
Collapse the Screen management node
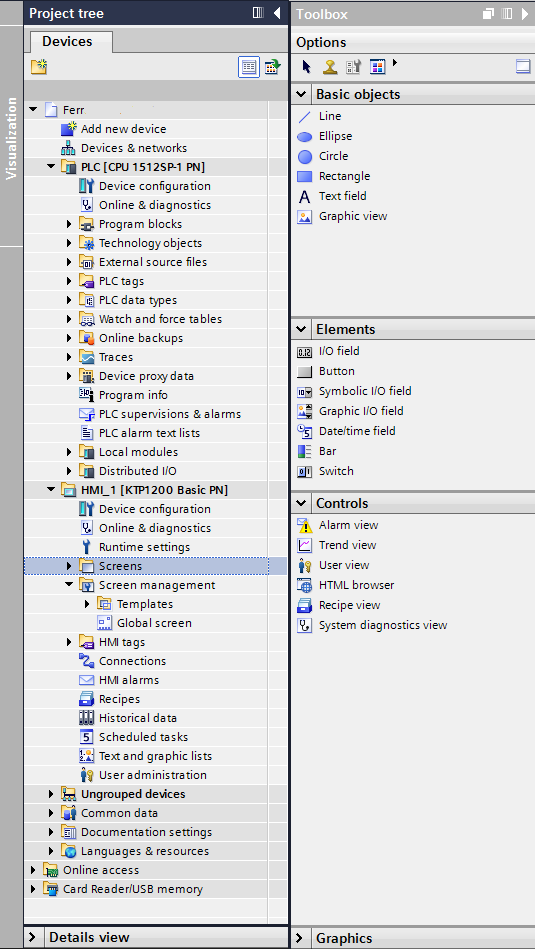click(69, 585)
